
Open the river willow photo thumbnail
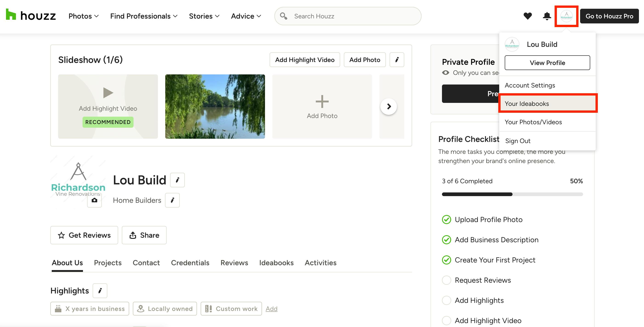[215, 106]
